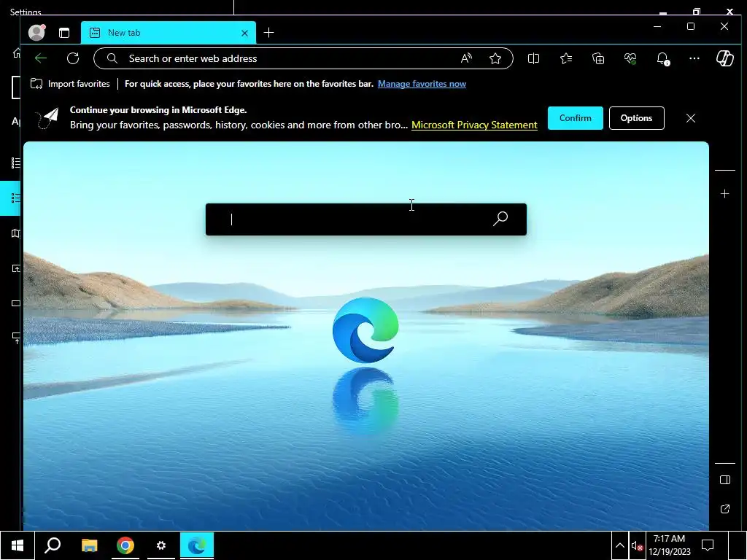Viewport: 747px width, 560px height.
Task: Confirm importing browsing data
Action: coord(575,118)
